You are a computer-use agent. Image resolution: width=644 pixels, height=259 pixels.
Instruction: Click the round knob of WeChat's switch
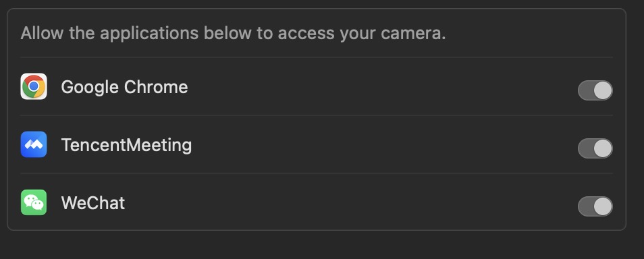(603, 206)
